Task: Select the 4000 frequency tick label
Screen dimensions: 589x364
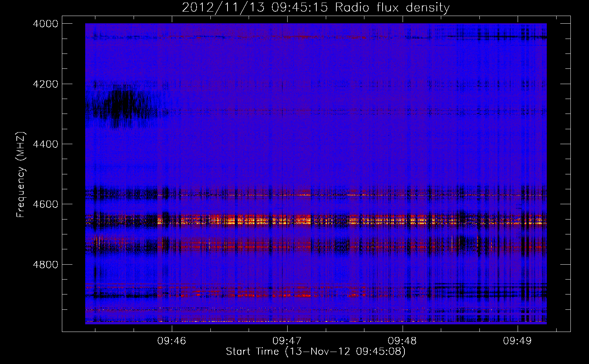Action: (46, 24)
